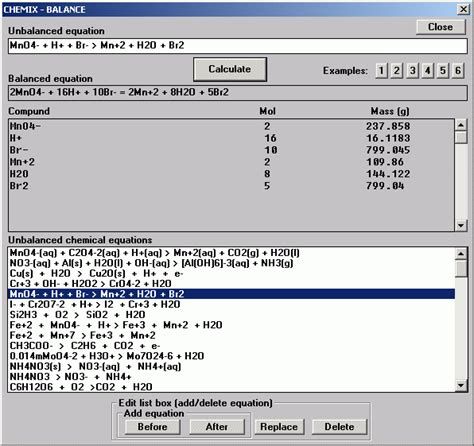Load example number 1
This screenshot has height=446, width=474.
click(381, 71)
